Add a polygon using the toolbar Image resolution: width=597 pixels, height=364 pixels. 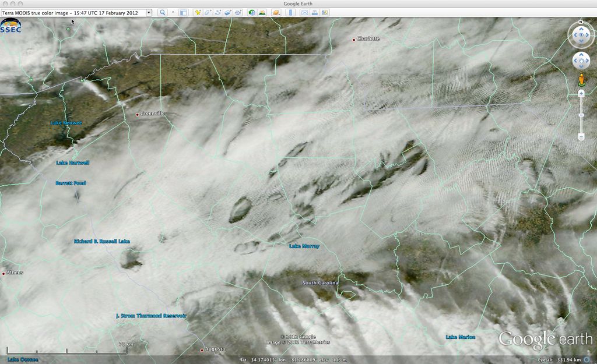coord(208,13)
